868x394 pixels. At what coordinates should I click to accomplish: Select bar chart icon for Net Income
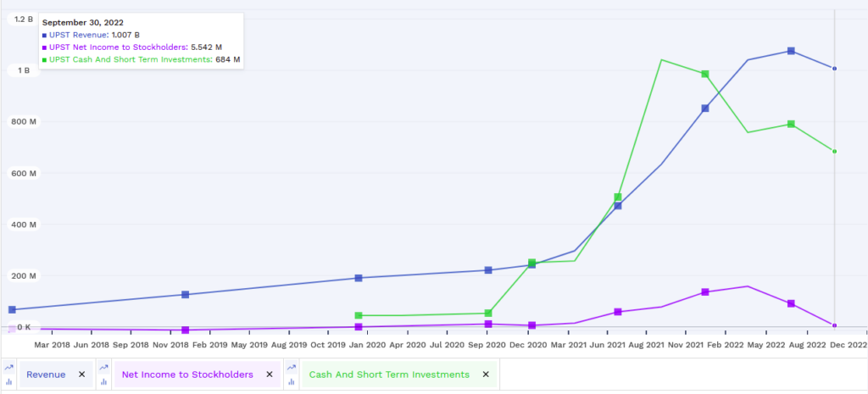103,381
